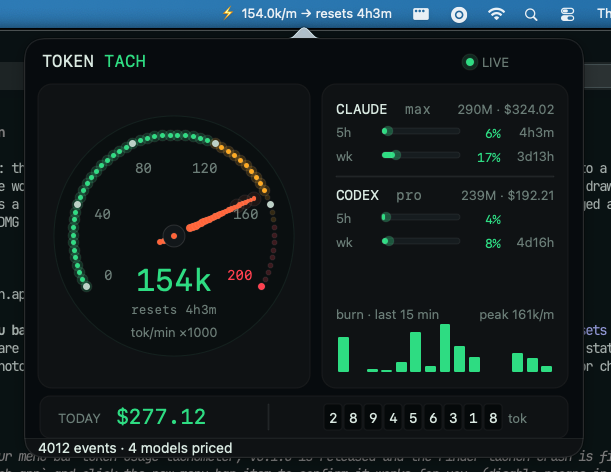
Task: Click the gauge label 160
Action: coord(246,214)
